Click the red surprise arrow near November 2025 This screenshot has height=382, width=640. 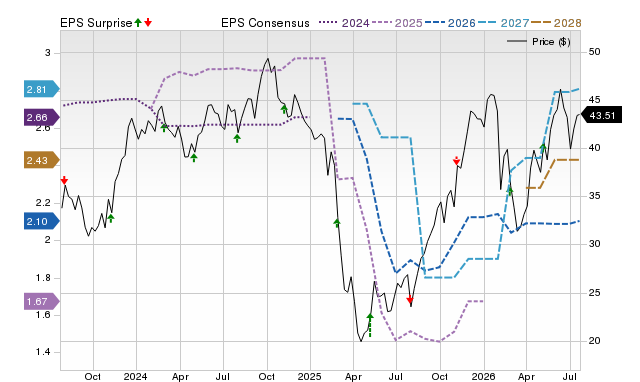coord(456,161)
